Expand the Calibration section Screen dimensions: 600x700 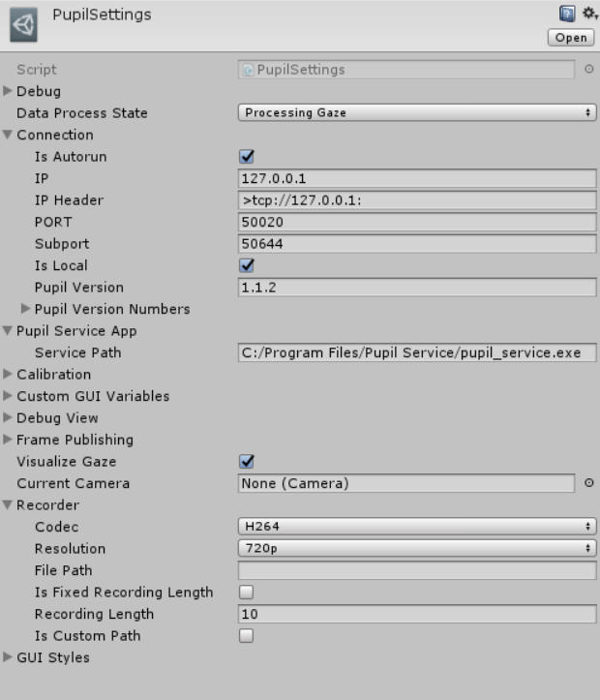point(7,374)
